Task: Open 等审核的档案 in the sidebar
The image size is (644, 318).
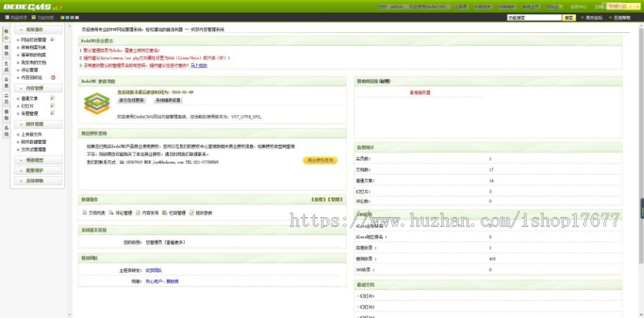Action: click(x=34, y=54)
